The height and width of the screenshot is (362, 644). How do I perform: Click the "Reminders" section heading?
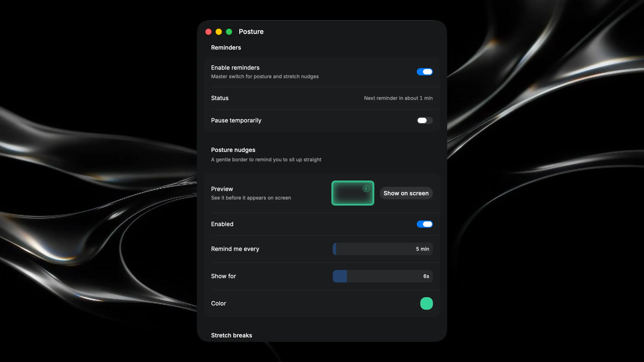pos(226,47)
